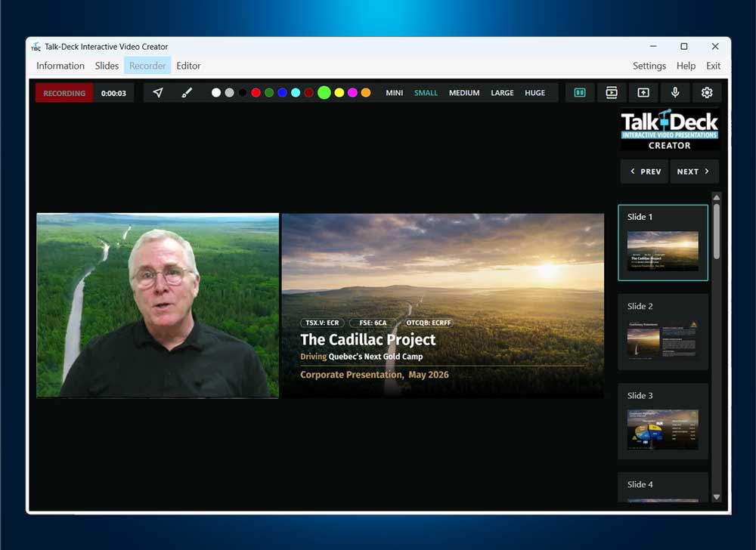Select the pointer arrow tool
Image resolution: width=756 pixels, height=550 pixels.
point(158,92)
